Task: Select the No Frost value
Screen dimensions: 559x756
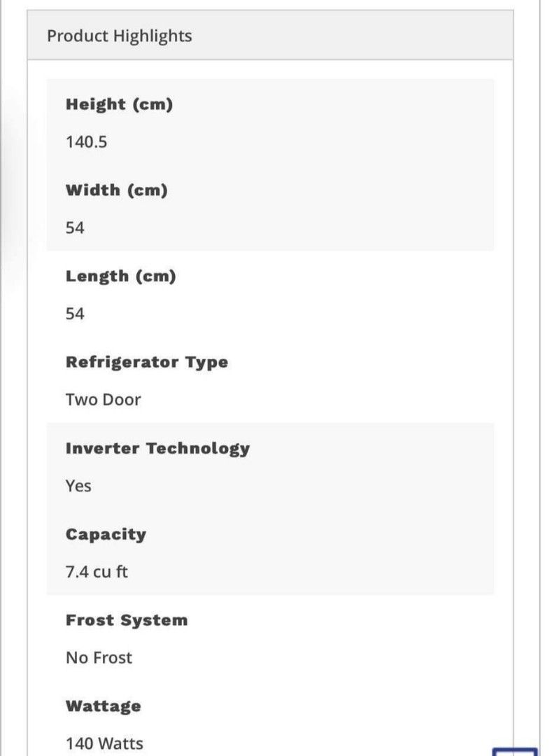Action: (99, 659)
